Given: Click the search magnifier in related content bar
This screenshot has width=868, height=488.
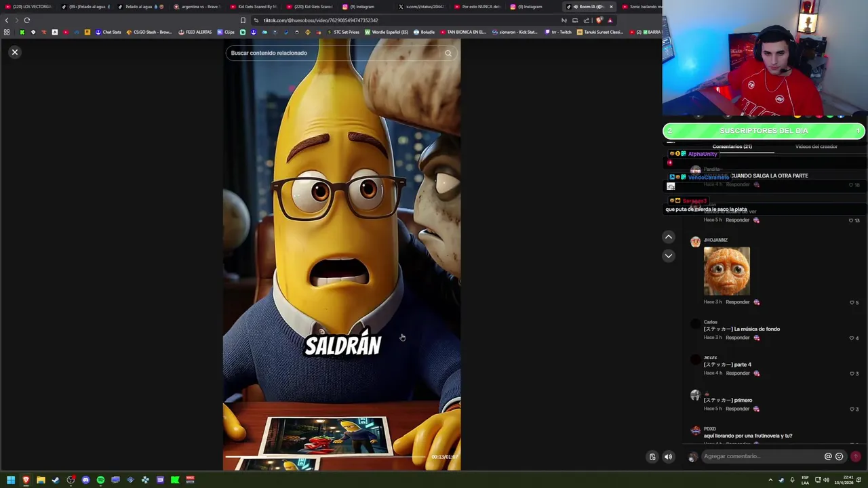Looking at the screenshot, I should (x=448, y=53).
